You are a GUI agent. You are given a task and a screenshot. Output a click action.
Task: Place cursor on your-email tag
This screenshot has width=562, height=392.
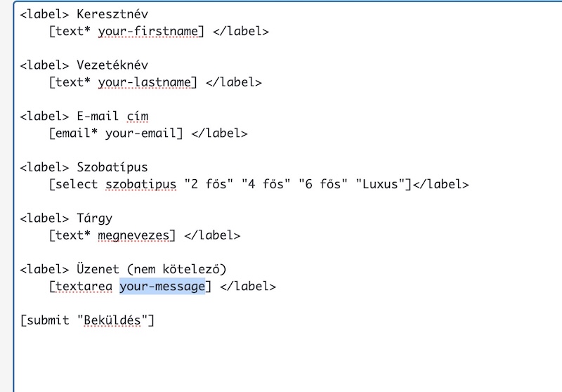pos(140,133)
